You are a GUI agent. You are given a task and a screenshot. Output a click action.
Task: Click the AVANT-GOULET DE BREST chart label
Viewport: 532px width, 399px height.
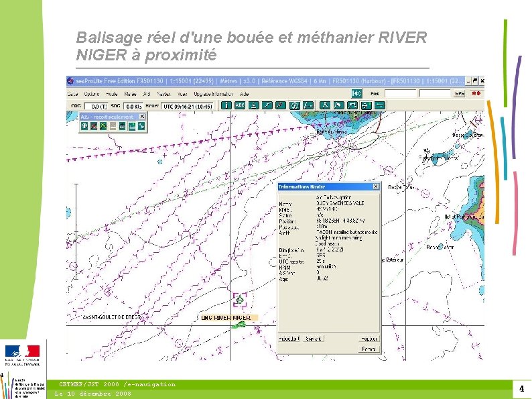111,317
